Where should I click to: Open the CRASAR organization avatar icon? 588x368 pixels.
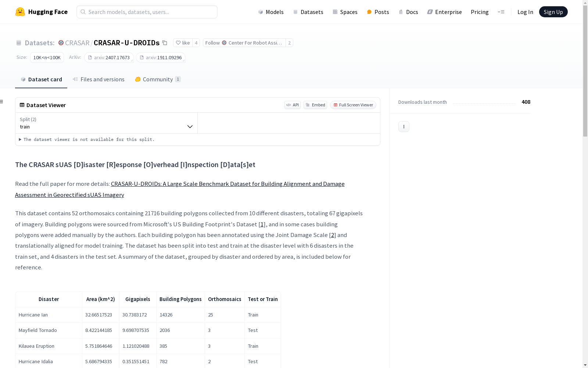coord(61,43)
